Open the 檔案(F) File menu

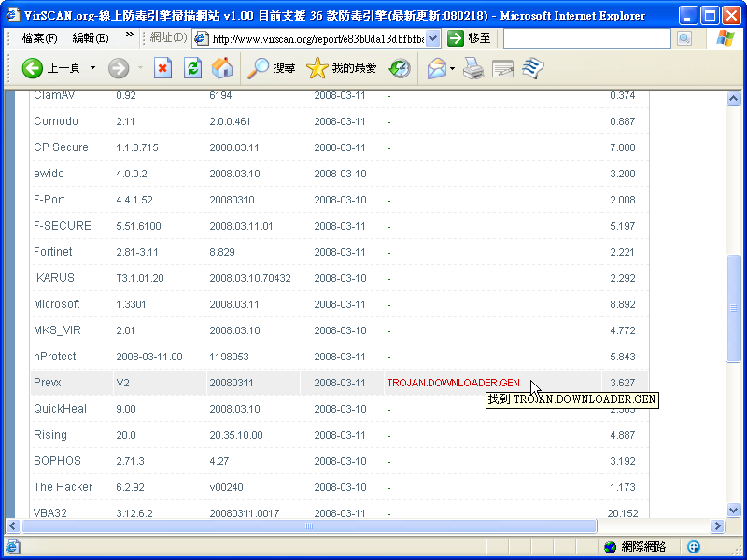pyautogui.click(x=39, y=38)
